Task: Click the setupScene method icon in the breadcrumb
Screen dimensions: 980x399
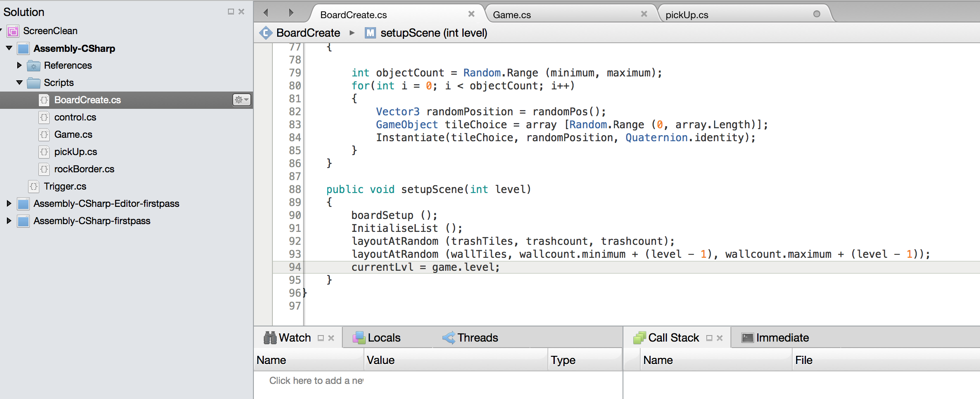Action: pyautogui.click(x=370, y=33)
